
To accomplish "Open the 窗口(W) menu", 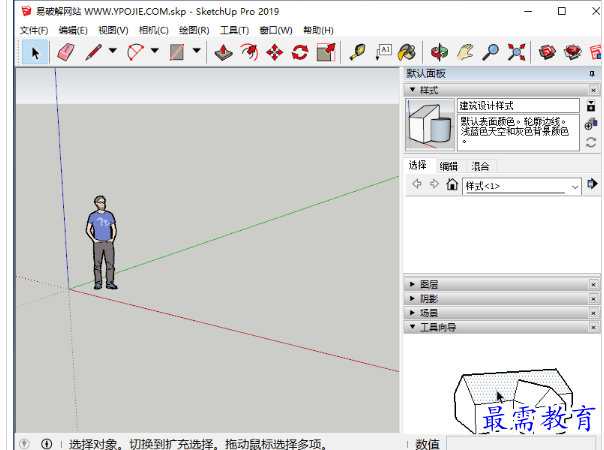I will (276, 30).
